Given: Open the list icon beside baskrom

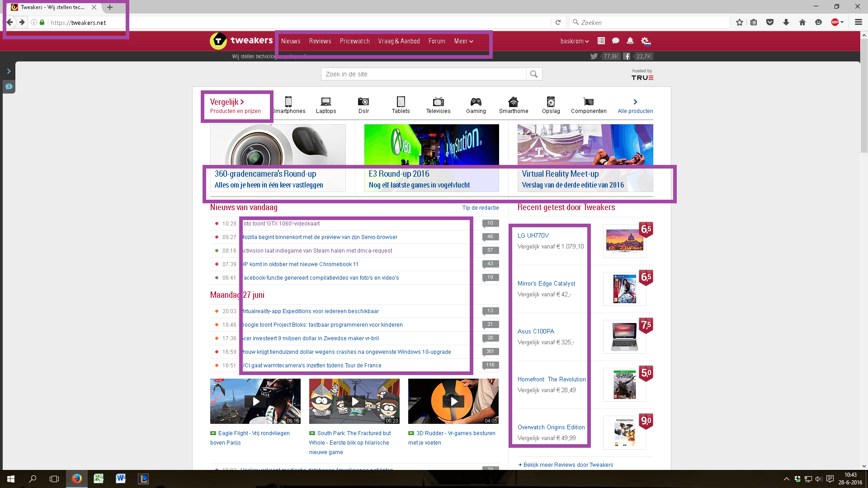Looking at the screenshot, I should click(601, 41).
